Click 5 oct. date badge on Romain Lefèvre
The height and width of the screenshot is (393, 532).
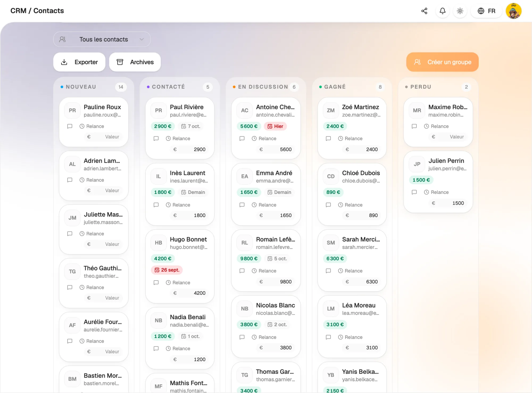[277, 259]
